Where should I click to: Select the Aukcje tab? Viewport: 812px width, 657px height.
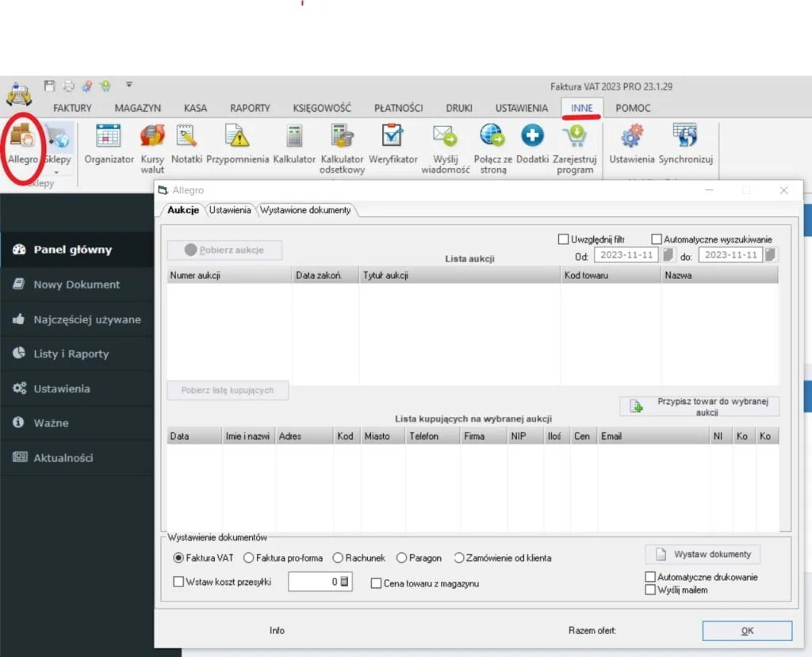[x=183, y=210]
